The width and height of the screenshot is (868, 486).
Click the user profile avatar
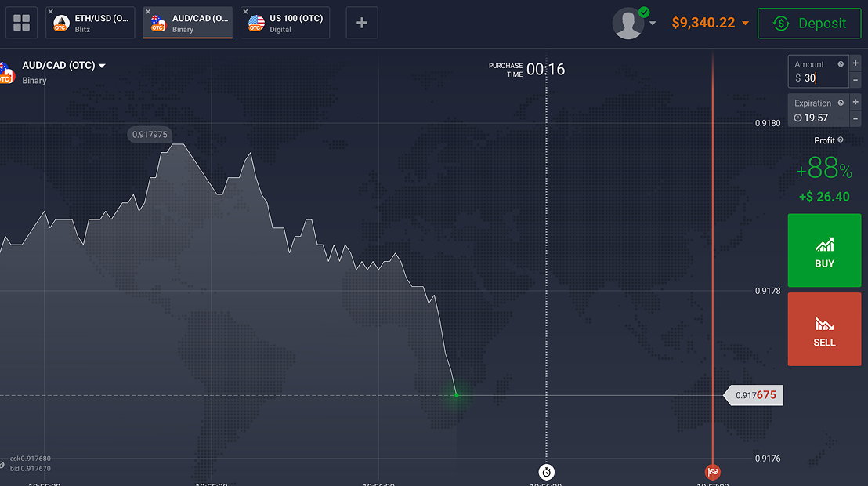[628, 24]
